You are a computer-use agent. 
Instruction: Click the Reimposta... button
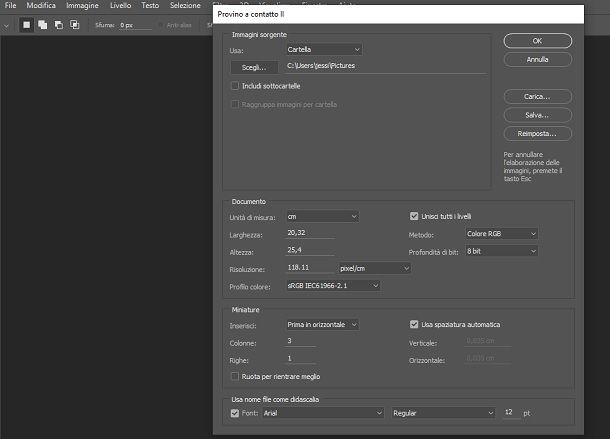(x=538, y=134)
